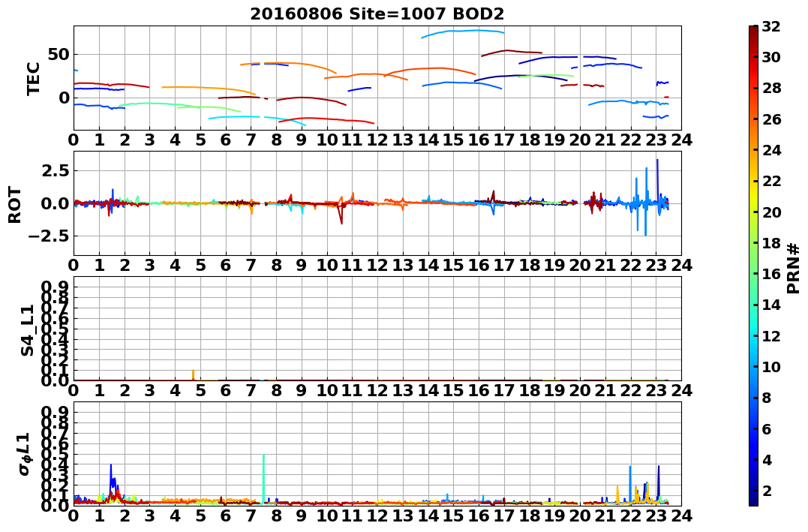Click the −2.5 tick label on the ROT axis
This screenshot has height=532, width=808.
(x=48, y=236)
